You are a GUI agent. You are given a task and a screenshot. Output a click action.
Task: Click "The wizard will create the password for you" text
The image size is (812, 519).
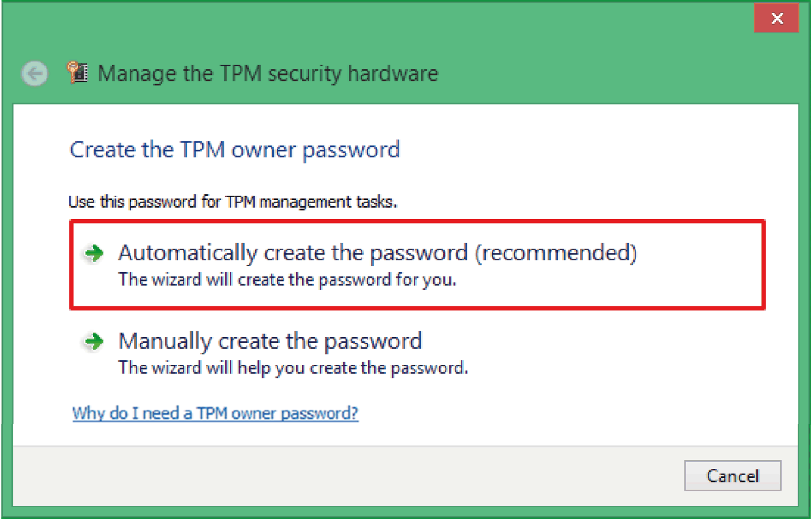coord(287,280)
